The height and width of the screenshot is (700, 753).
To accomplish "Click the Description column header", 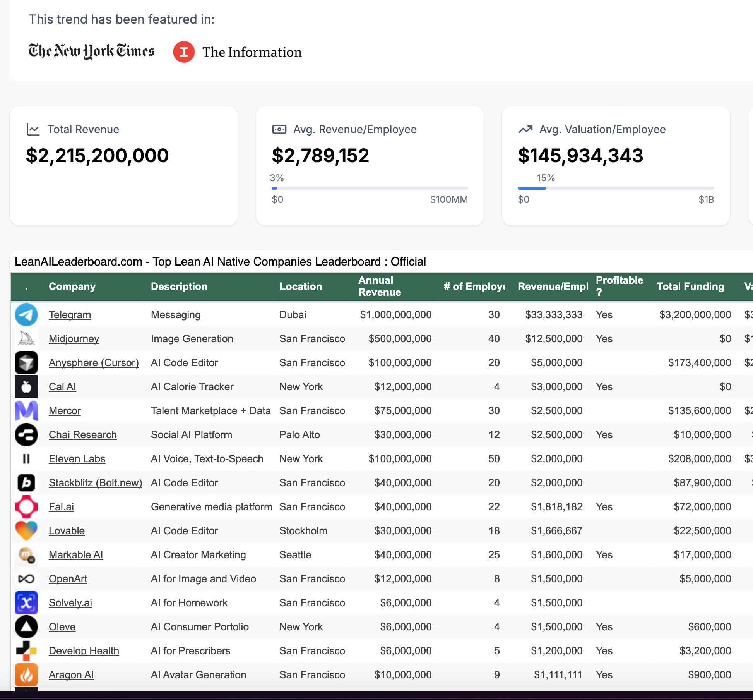I will pyautogui.click(x=179, y=287).
